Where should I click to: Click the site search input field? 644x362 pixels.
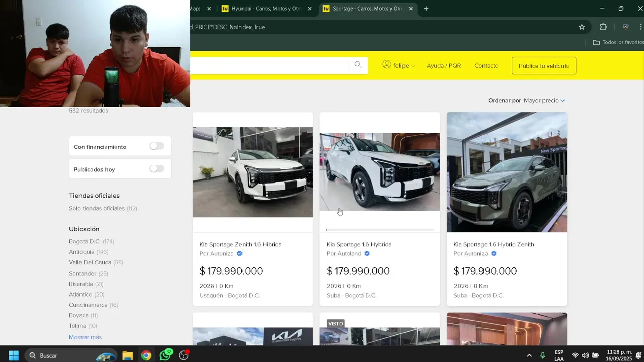tap(269, 65)
